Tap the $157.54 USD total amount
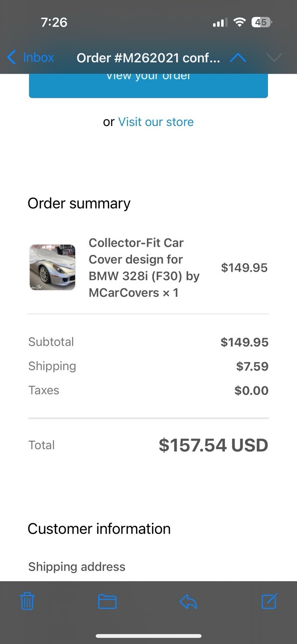The width and height of the screenshot is (297, 644). pos(213,445)
